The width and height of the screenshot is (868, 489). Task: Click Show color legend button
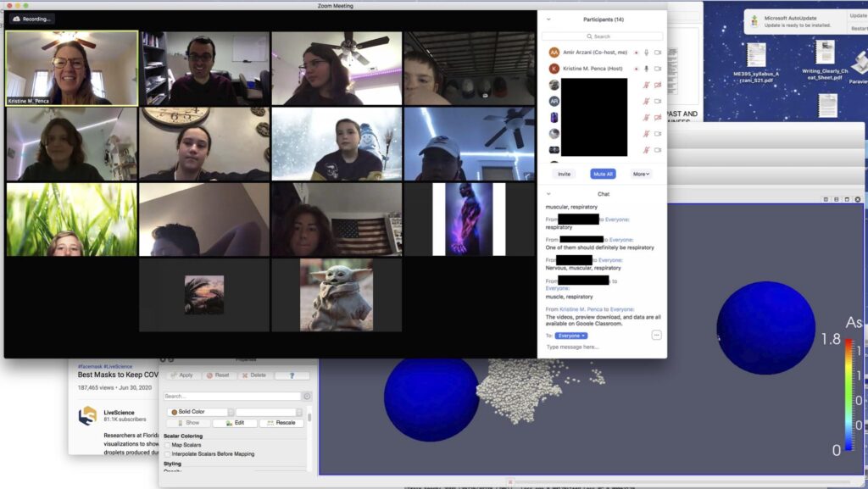[189, 423]
